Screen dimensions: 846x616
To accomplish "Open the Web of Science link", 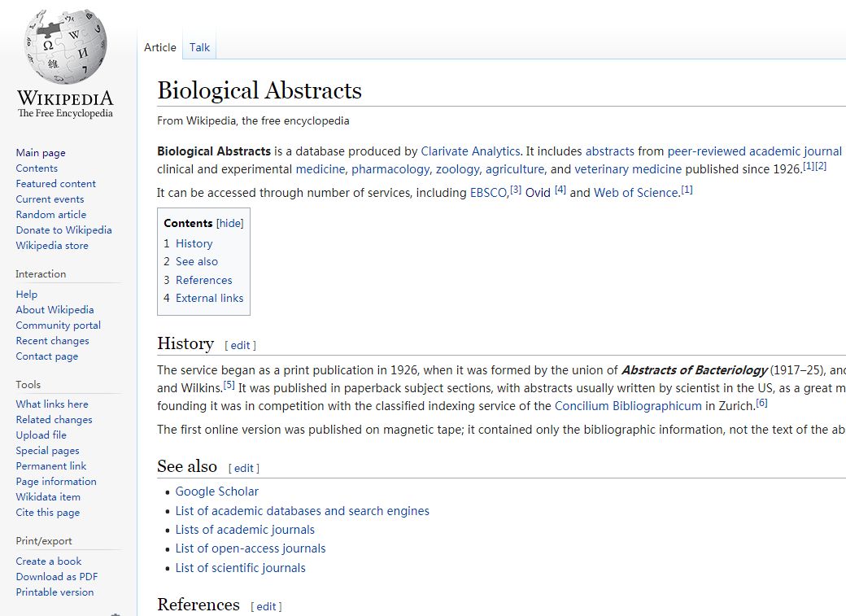I will (635, 193).
